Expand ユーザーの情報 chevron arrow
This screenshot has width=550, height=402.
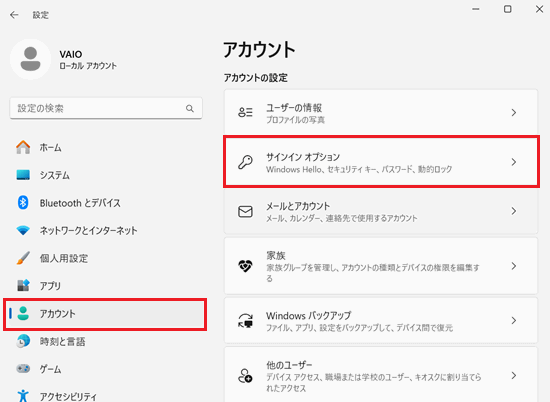coord(514,113)
